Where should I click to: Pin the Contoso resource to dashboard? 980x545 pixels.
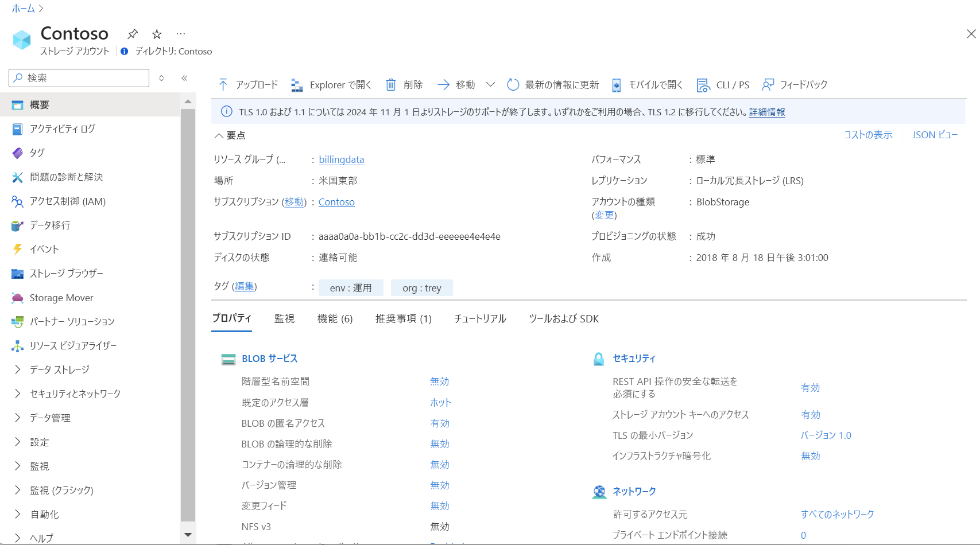coord(133,34)
